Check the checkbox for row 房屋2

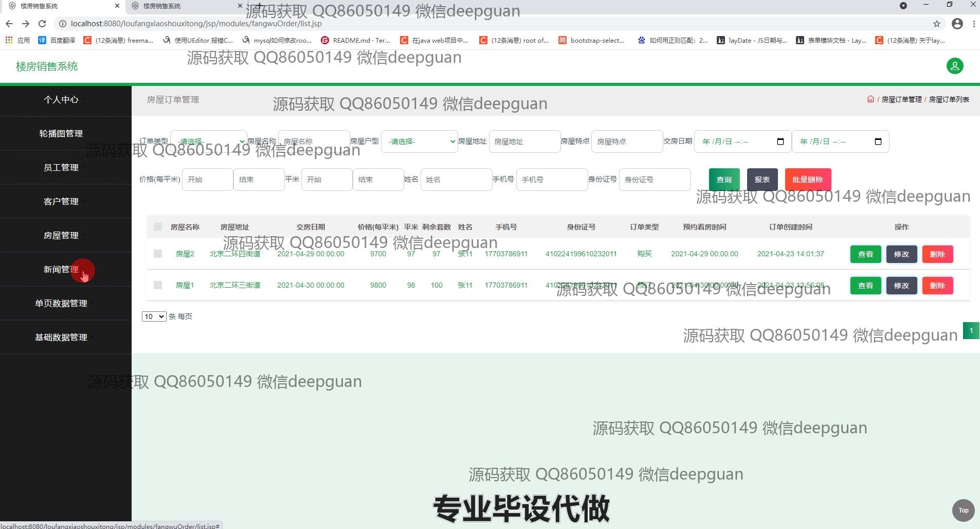pos(158,254)
